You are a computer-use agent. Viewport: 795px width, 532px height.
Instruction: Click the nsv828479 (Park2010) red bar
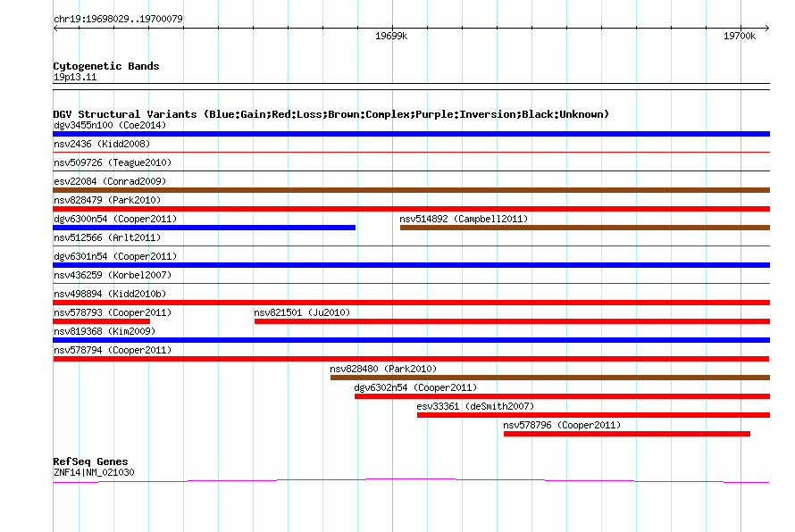click(411, 209)
